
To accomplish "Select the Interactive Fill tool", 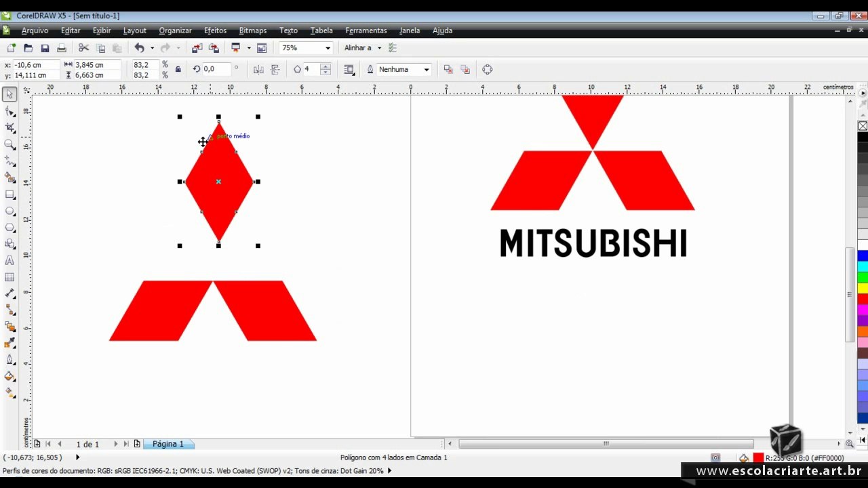I will point(9,392).
